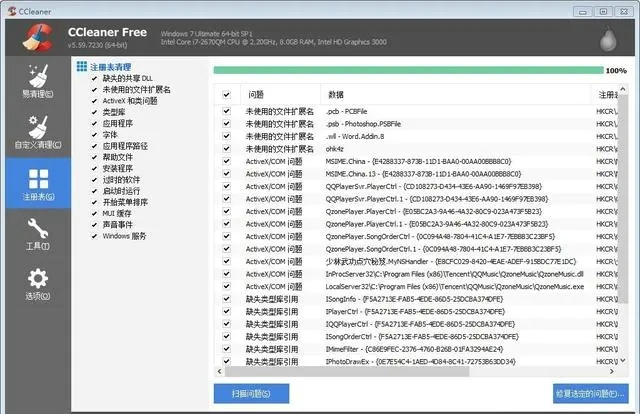Toggle 类型库 option
Screen dimensions: 640x414
(x=94, y=112)
